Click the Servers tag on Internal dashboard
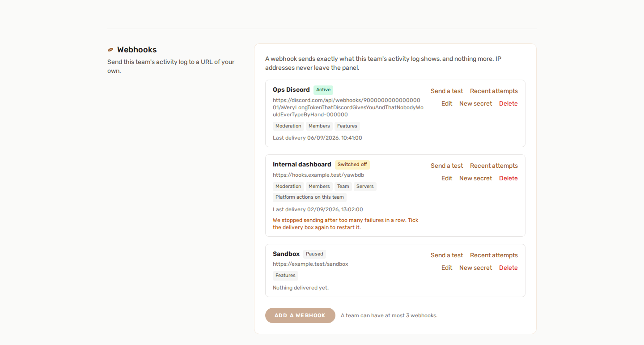Image resolution: width=644 pixels, height=345 pixels. click(x=365, y=187)
